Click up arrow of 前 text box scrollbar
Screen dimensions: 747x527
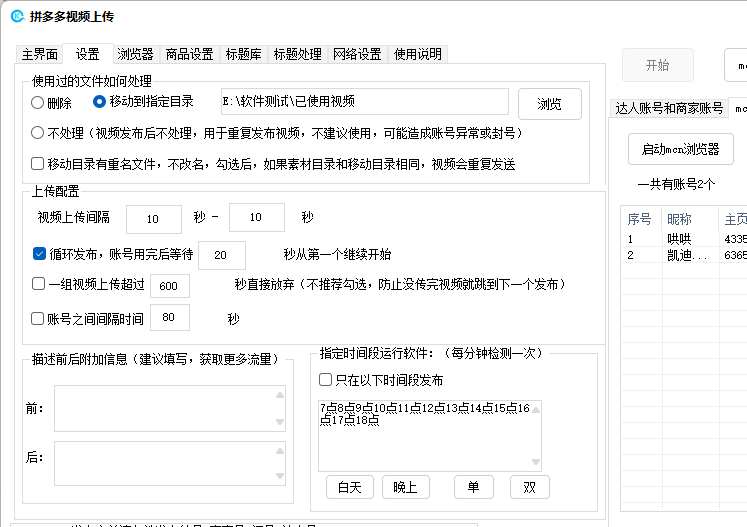(x=280, y=395)
